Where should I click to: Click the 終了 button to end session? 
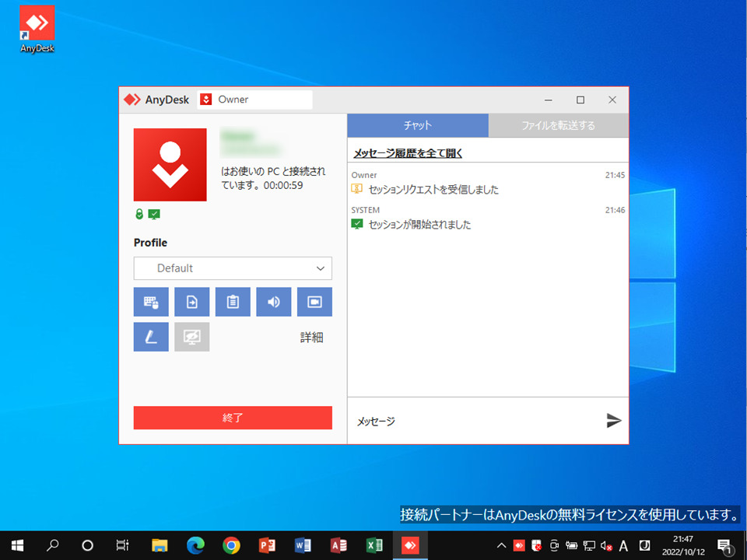(233, 418)
